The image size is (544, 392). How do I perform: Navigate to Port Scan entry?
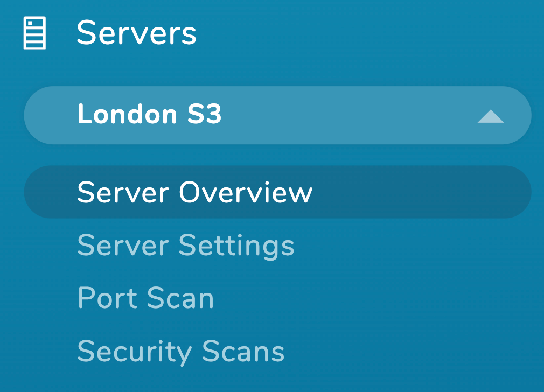click(146, 298)
